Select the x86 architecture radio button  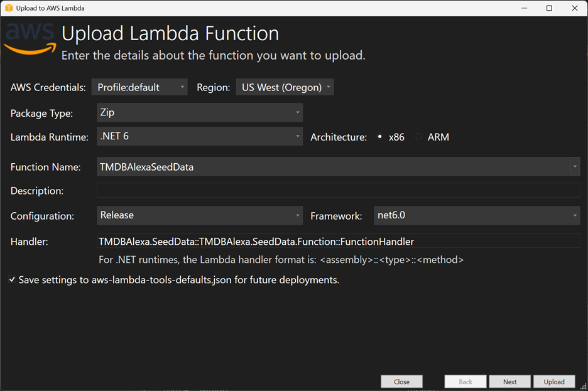[x=379, y=137]
